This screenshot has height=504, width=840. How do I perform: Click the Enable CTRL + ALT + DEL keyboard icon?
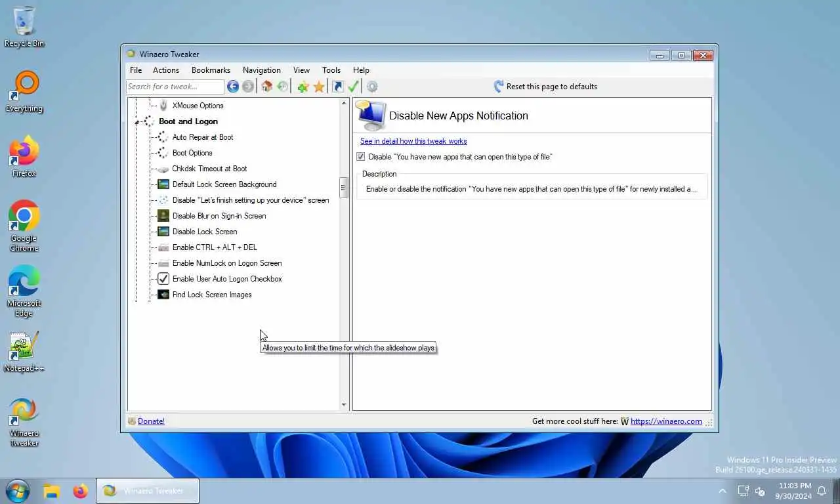tap(163, 247)
